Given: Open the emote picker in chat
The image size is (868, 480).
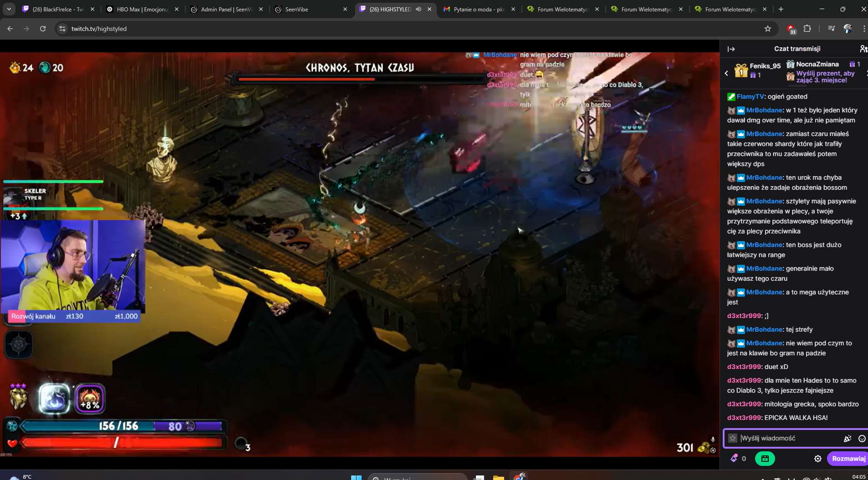Looking at the screenshot, I should coord(862,439).
